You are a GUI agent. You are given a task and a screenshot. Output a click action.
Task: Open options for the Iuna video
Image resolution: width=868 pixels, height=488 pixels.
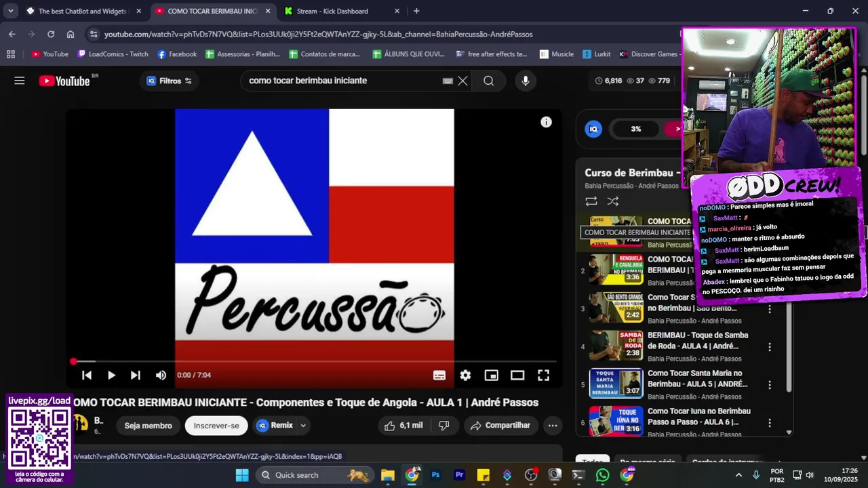tap(770, 423)
